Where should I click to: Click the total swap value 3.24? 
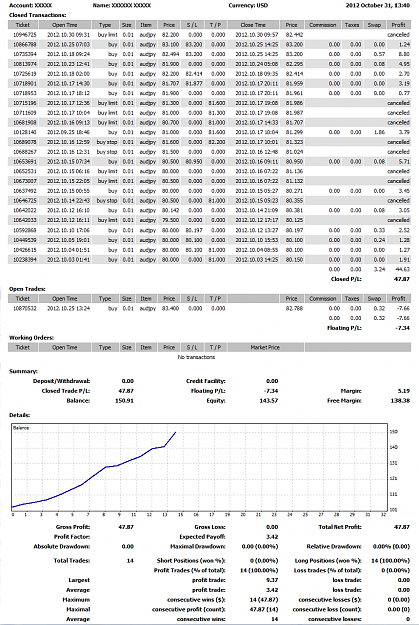[380, 269]
